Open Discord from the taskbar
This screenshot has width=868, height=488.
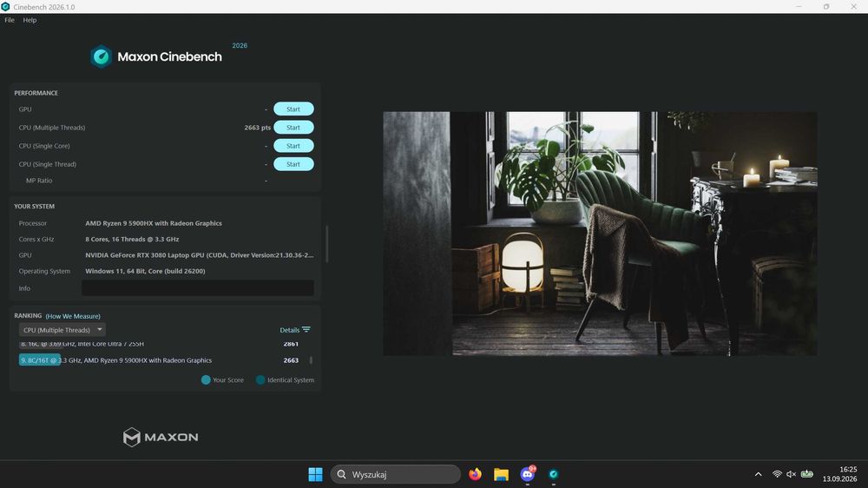[x=528, y=474]
